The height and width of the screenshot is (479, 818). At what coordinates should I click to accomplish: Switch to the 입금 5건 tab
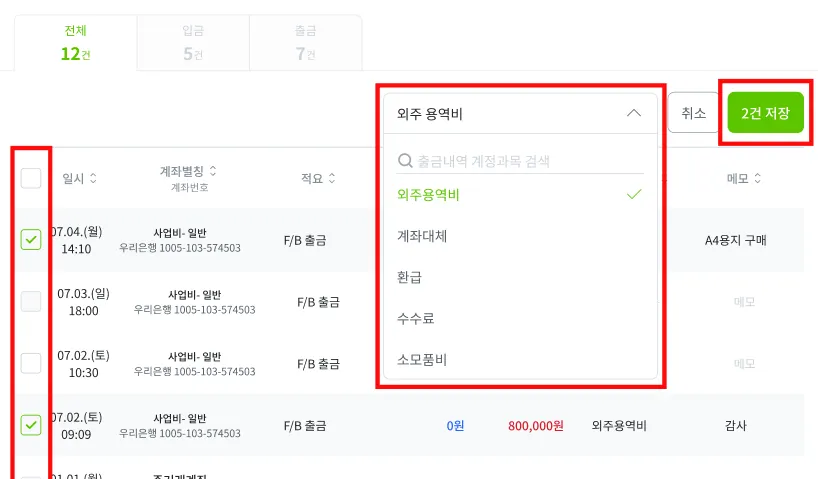click(193, 43)
